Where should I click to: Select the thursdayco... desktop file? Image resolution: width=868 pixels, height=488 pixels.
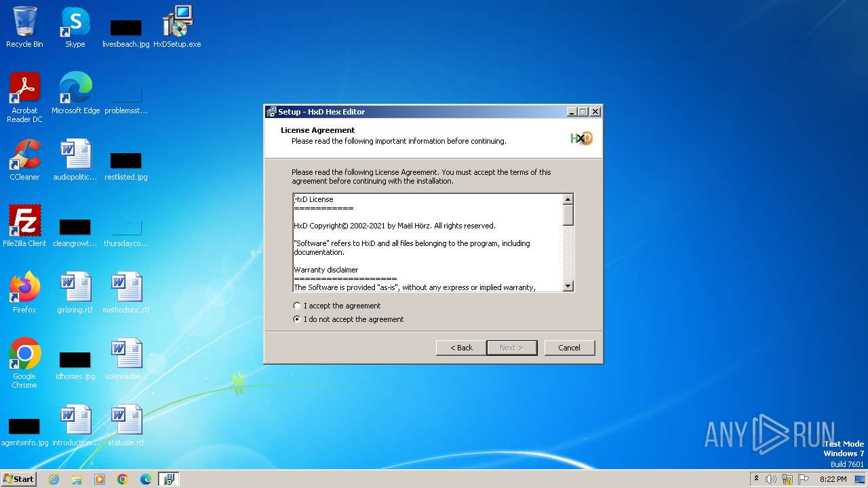point(126,232)
